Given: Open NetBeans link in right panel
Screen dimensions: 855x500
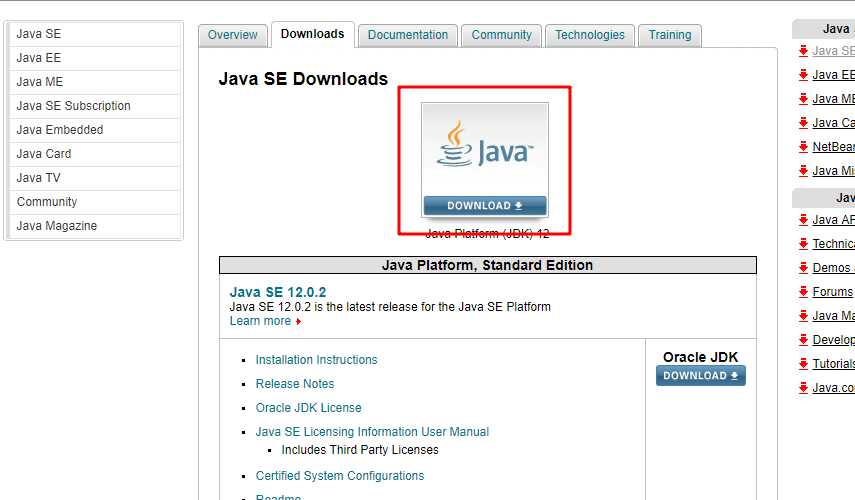Looking at the screenshot, I should [x=833, y=147].
